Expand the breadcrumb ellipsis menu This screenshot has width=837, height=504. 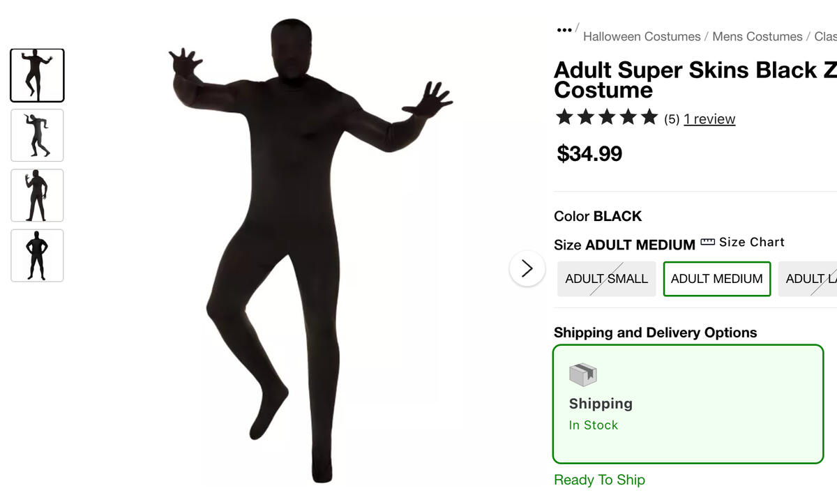[x=564, y=30]
